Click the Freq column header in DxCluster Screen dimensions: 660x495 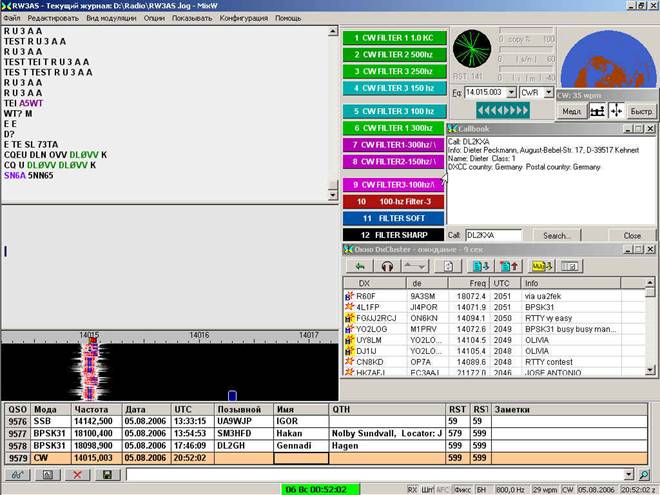click(469, 283)
